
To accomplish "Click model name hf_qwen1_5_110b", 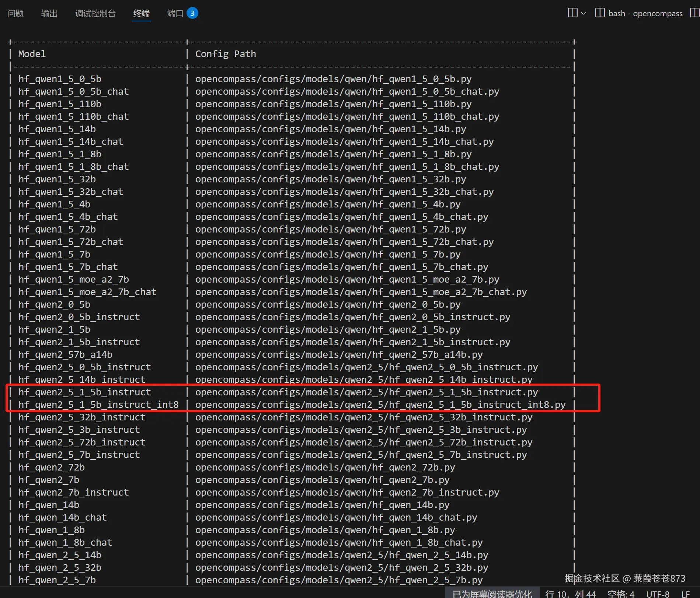I will coord(60,104).
